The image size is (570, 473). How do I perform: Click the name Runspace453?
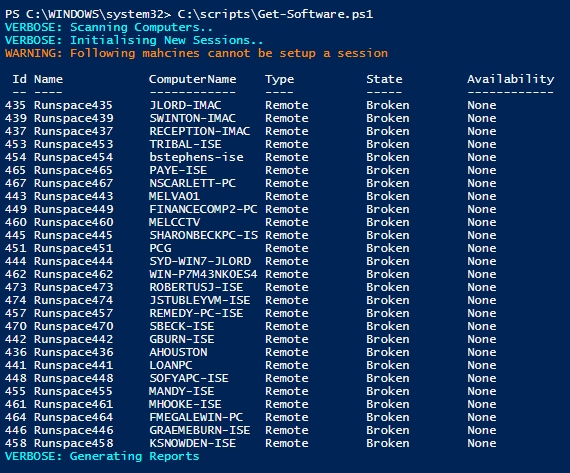[73, 144]
